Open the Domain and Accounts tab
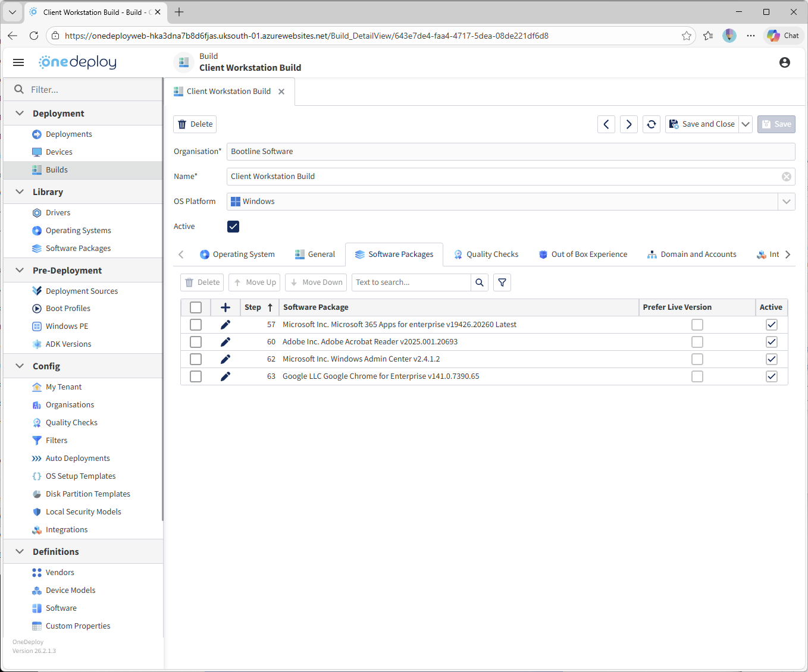This screenshot has height=672, width=808. 691,255
